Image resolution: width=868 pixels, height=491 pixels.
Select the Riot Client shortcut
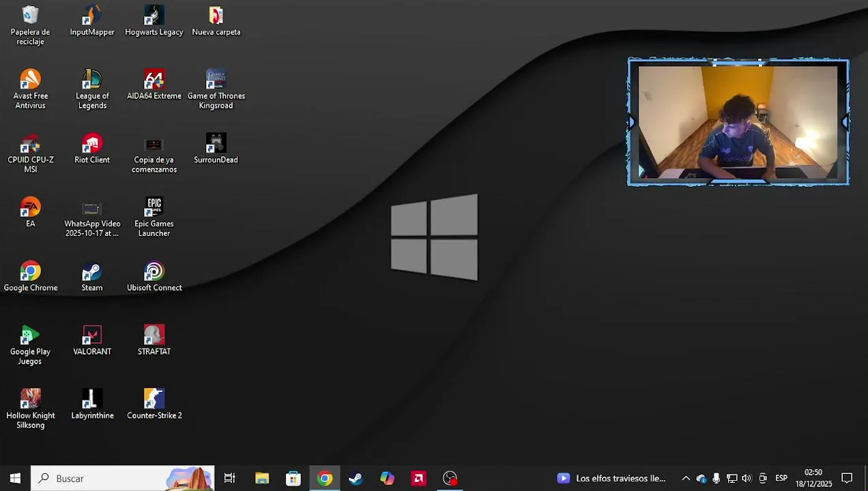pos(92,149)
